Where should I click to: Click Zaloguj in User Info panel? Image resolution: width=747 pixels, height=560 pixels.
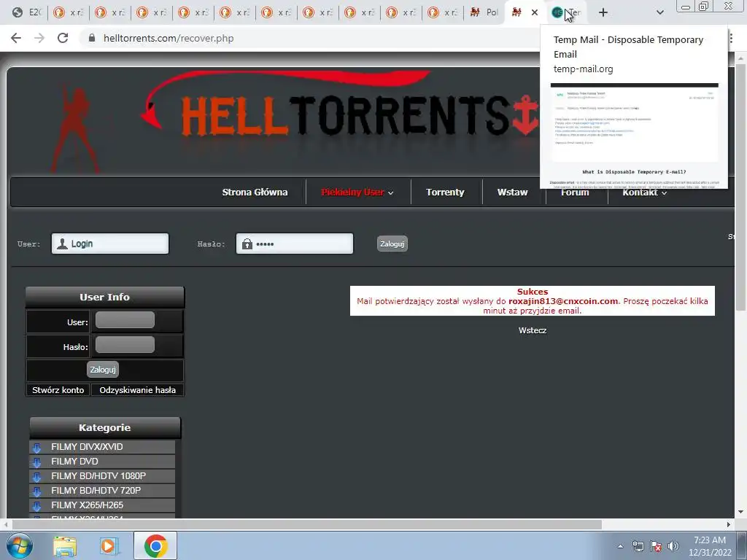(x=103, y=370)
